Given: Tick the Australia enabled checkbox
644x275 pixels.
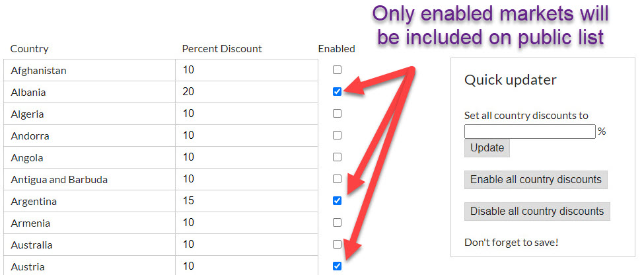Looking at the screenshot, I should pos(338,245).
